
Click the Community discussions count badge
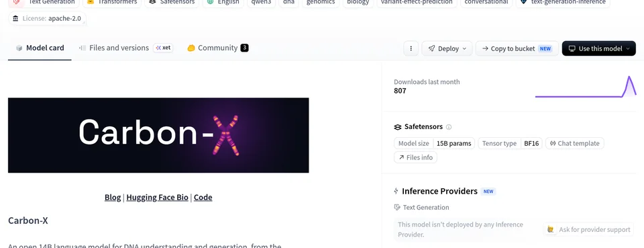244,48
